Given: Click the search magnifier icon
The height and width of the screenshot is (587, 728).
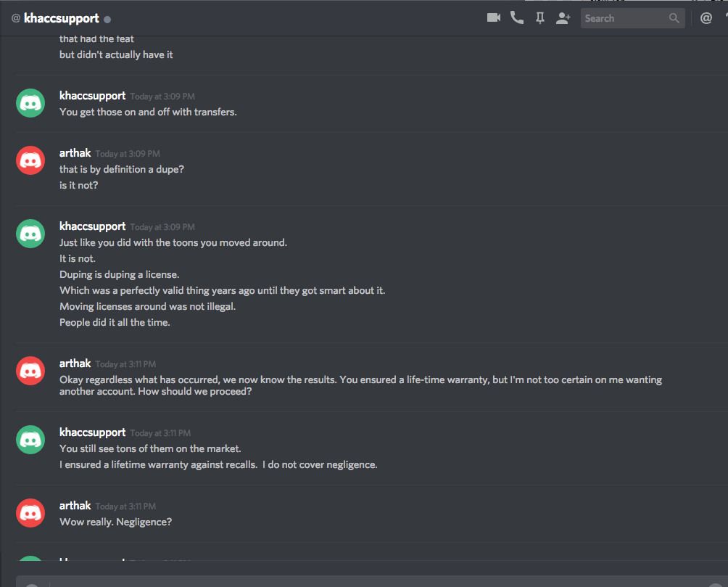Looking at the screenshot, I should 674,18.
